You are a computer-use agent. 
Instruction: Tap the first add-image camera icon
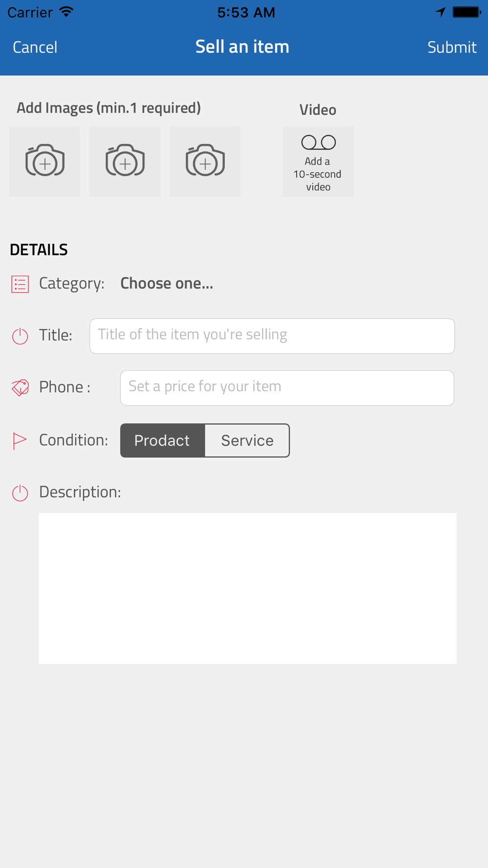point(45,161)
